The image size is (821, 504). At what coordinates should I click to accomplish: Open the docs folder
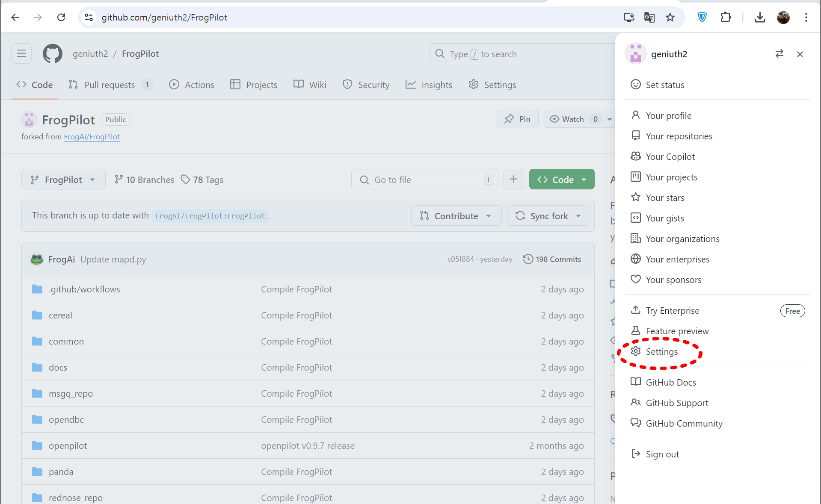coord(58,368)
